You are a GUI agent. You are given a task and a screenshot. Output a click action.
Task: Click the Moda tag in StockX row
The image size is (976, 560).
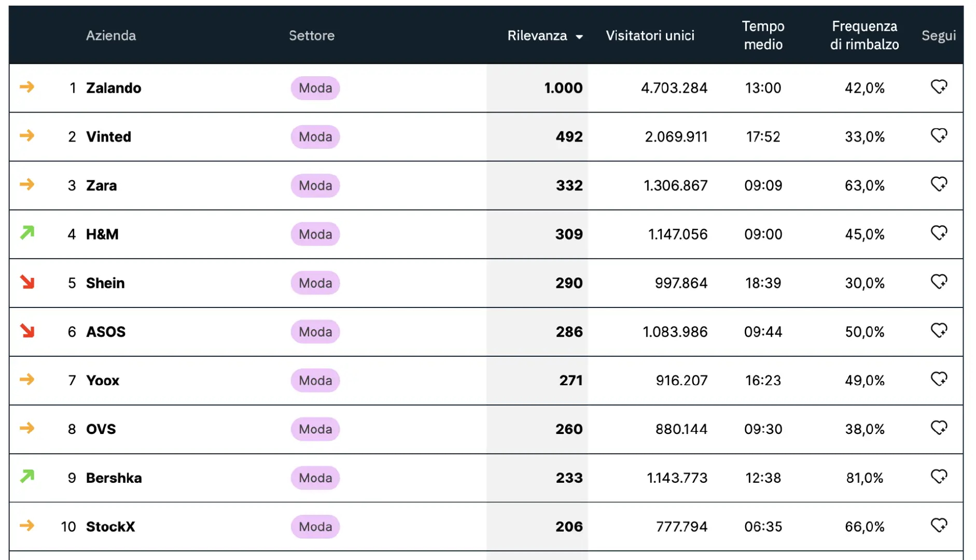tap(315, 526)
